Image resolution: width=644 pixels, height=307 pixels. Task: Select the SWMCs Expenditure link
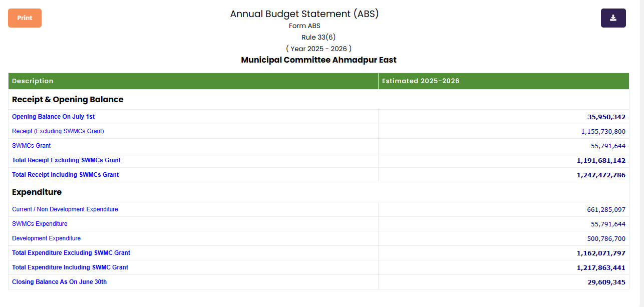coord(40,224)
